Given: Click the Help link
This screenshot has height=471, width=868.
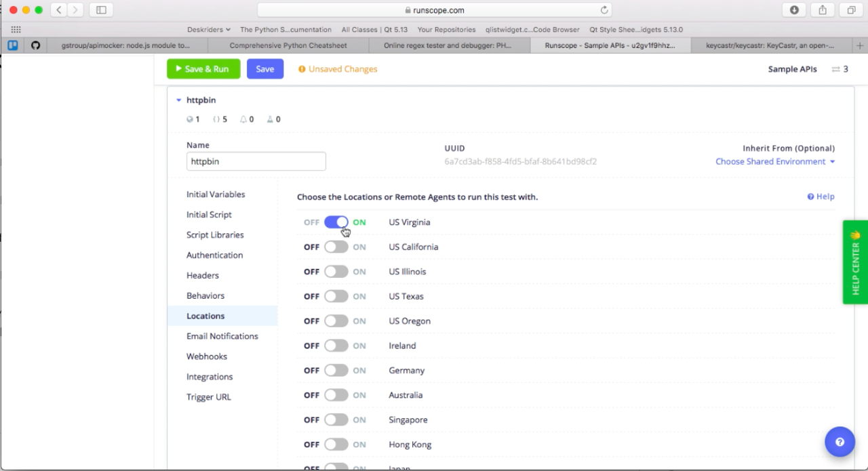Looking at the screenshot, I should click(x=821, y=197).
